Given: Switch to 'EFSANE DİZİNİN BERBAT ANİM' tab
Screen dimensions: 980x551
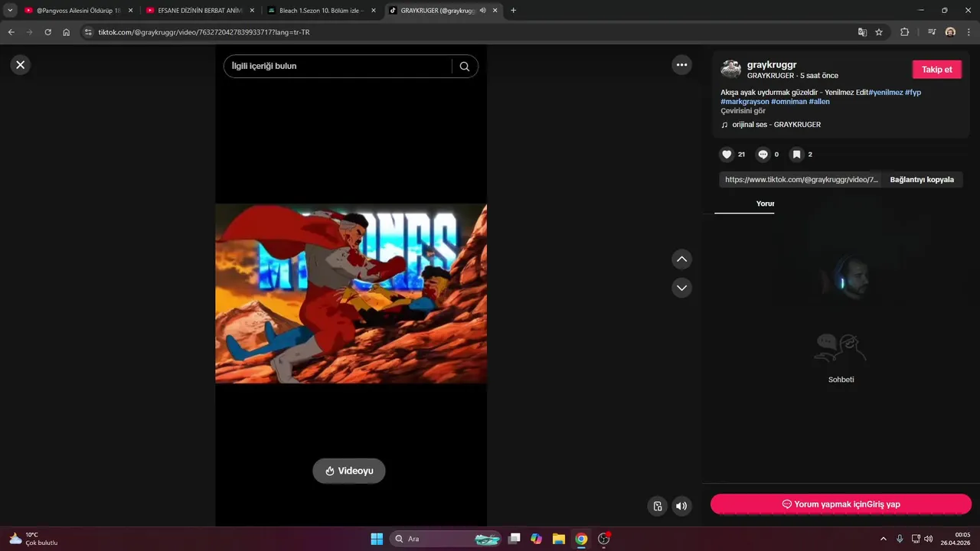Looking at the screenshot, I should point(199,11).
